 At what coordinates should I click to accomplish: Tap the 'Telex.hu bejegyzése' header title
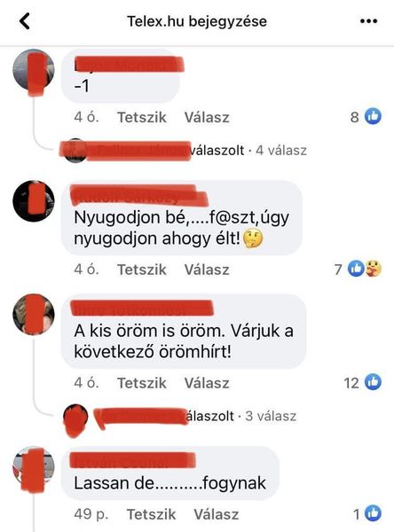[x=197, y=21]
